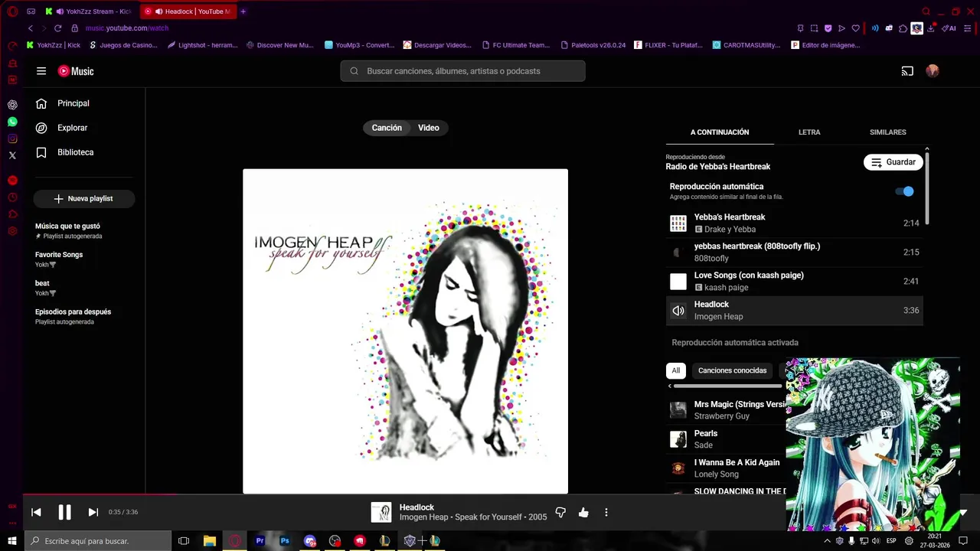Open Opera GX main menu logo
Image resolution: width=980 pixels, height=551 pixels.
(12, 11)
